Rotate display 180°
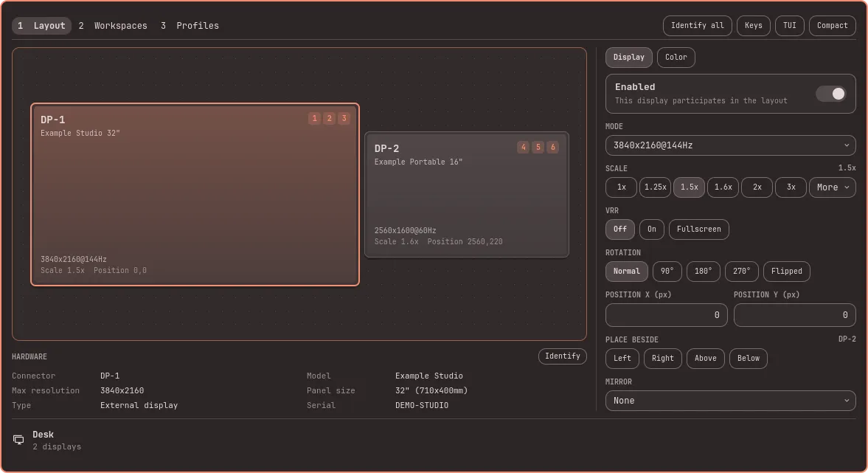 (x=703, y=272)
